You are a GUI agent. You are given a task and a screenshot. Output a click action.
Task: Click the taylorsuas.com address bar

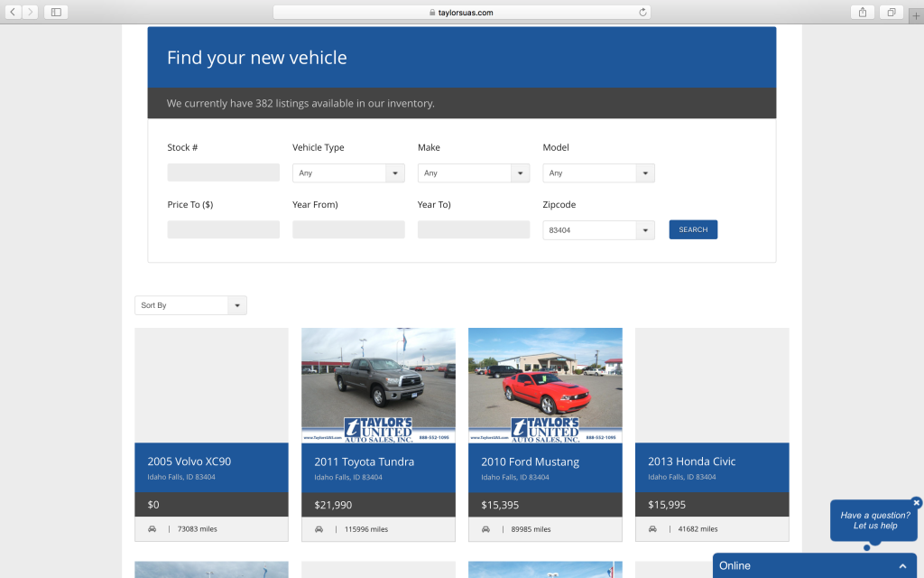[x=461, y=12]
